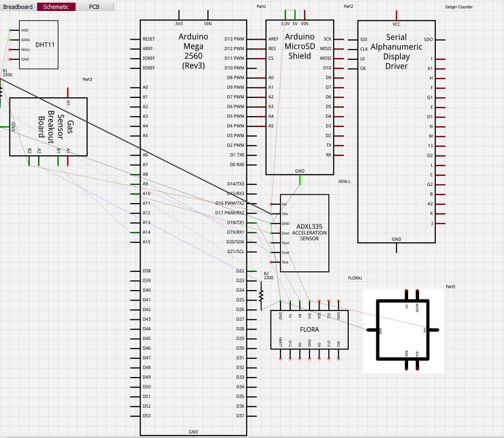The image size is (504, 438).
Task: Click the VDD pin on DHT11
Action: click(x=14, y=30)
